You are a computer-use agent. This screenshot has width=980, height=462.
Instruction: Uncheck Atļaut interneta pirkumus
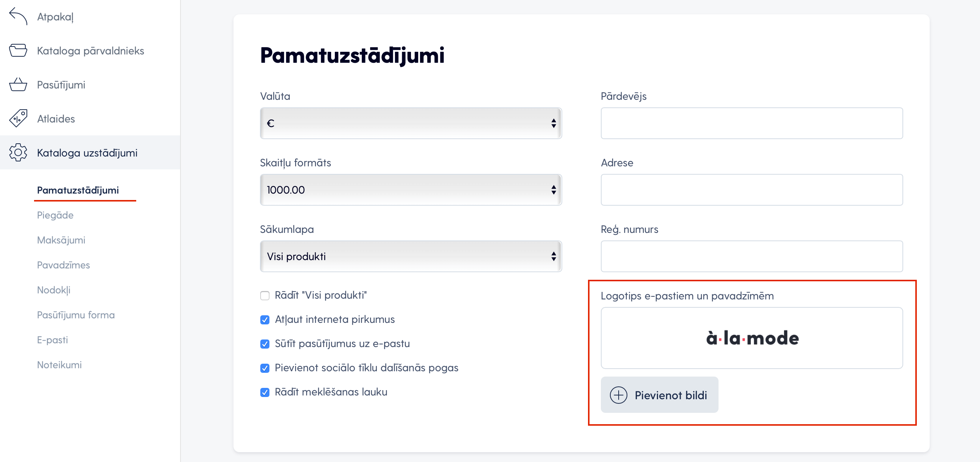click(x=265, y=319)
